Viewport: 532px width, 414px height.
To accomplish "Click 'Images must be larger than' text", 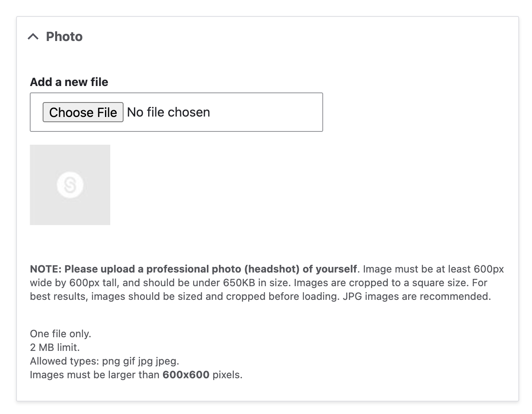I will pyautogui.click(x=95, y=375).
